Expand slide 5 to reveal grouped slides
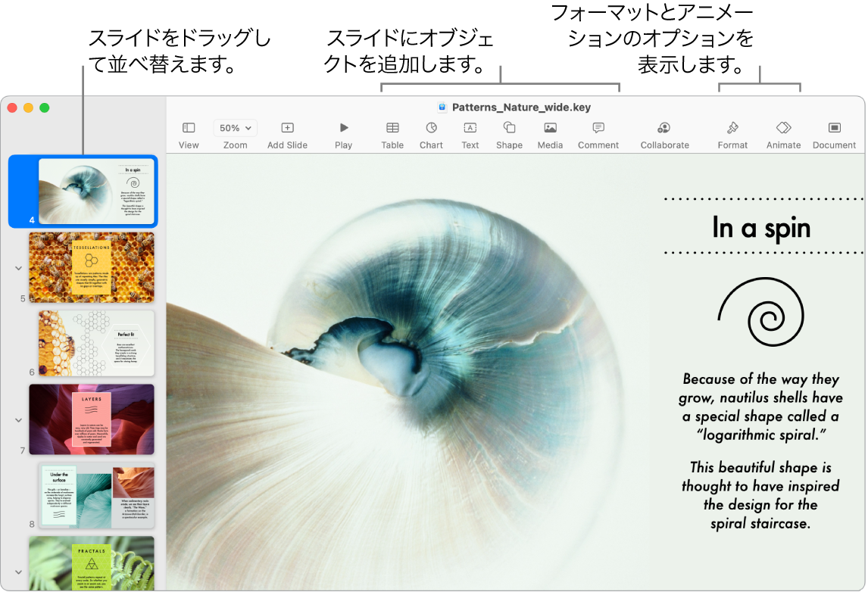 (17, 268)
